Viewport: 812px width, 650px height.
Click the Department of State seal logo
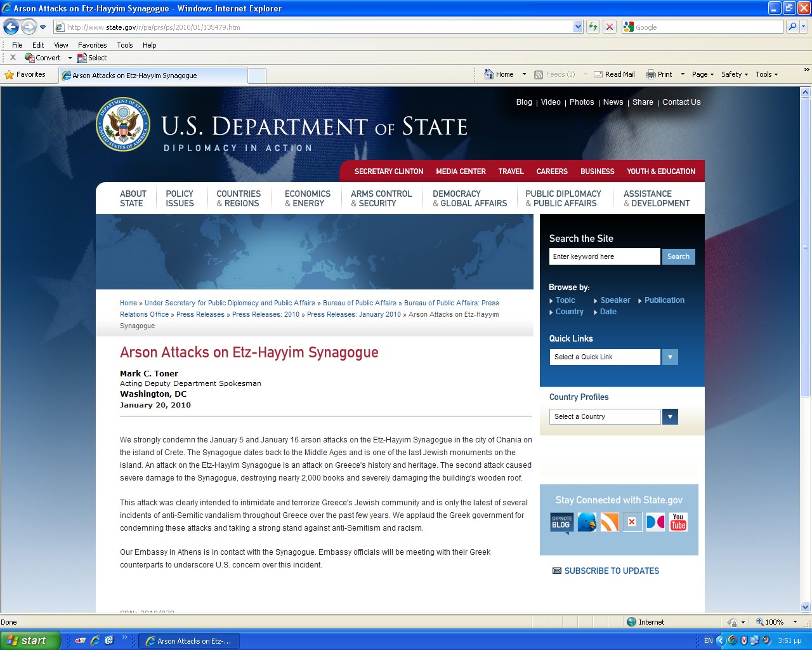coord(123,124)
